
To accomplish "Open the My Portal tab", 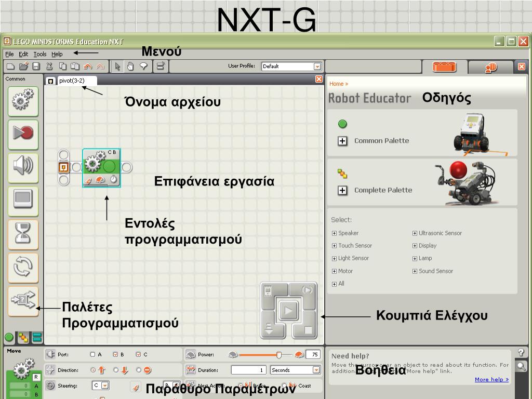I will [490, 67].
